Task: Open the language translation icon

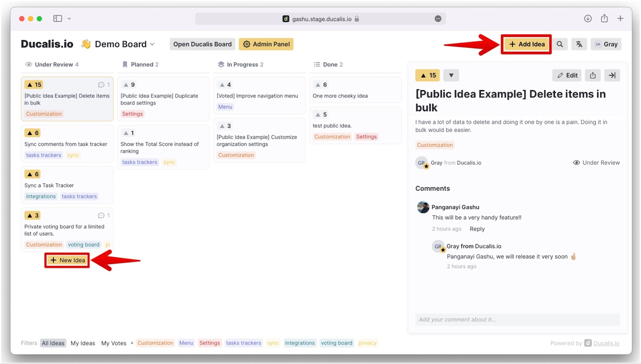Action: (x=579, y=44)
